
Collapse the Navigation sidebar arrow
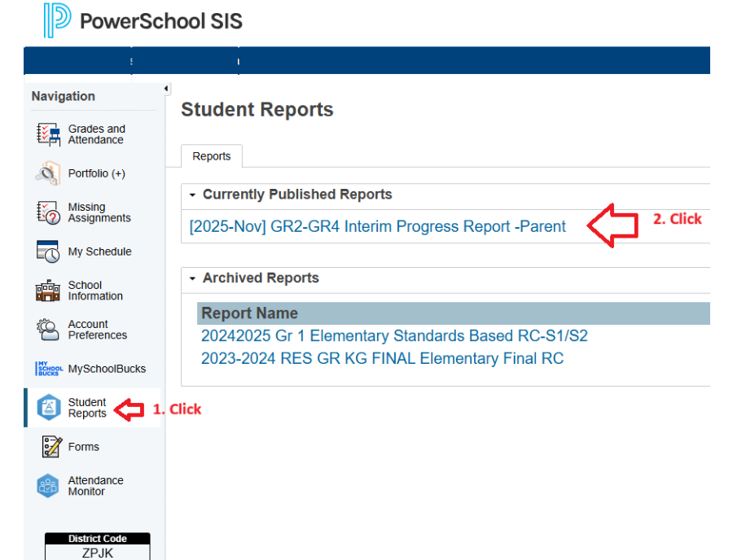click(166, 89)
